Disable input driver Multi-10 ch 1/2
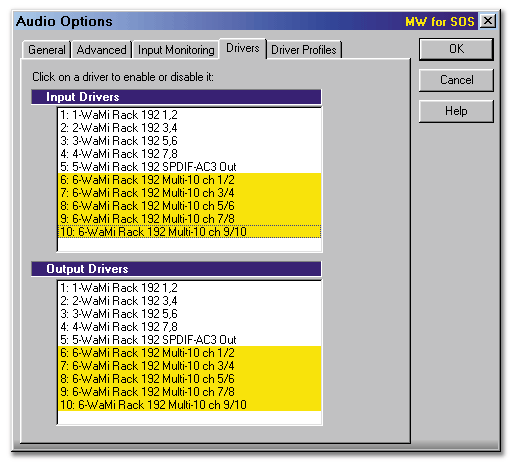Viewport: 515px width, 468px height. click(x=189, y=180)
